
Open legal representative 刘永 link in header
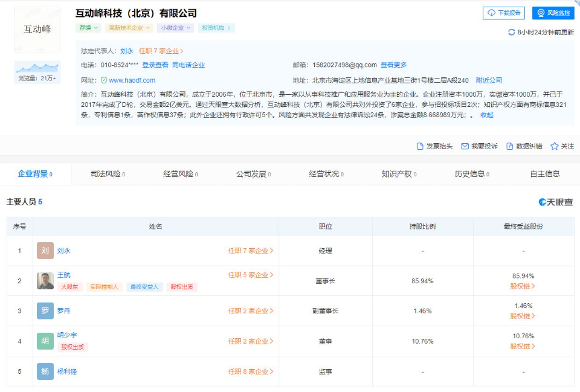pos(126,51)
